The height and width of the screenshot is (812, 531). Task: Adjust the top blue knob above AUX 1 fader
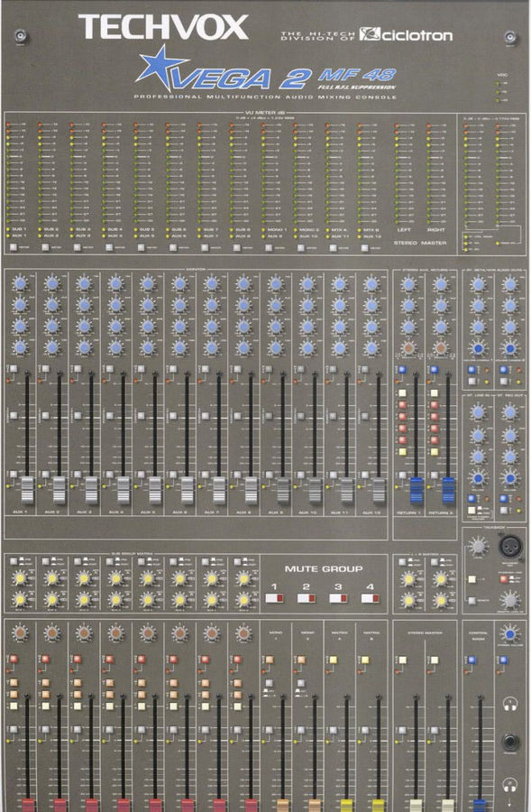tap(20, 283)
